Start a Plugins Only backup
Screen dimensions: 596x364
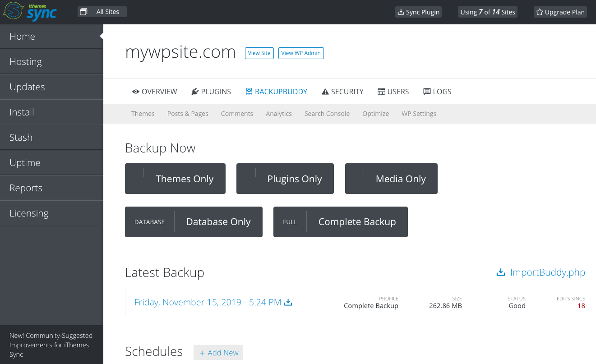tap(285, 179)
